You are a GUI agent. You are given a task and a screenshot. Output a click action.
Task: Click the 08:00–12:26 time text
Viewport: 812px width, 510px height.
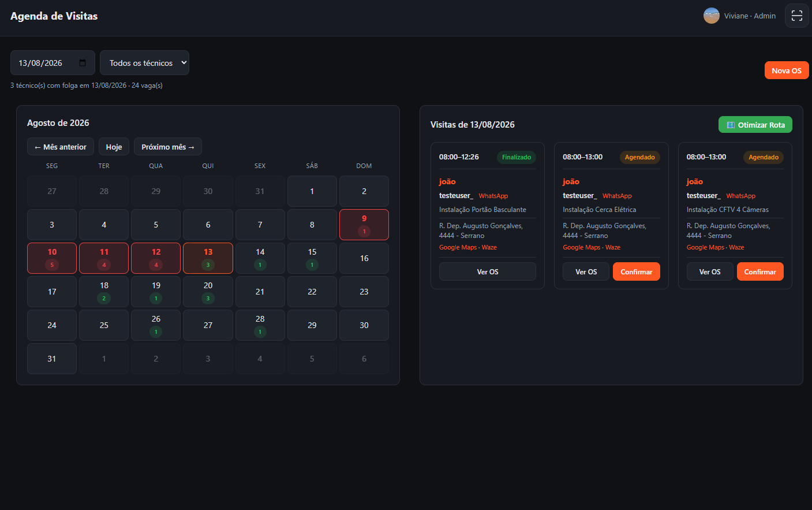click(x=459, y=157)
